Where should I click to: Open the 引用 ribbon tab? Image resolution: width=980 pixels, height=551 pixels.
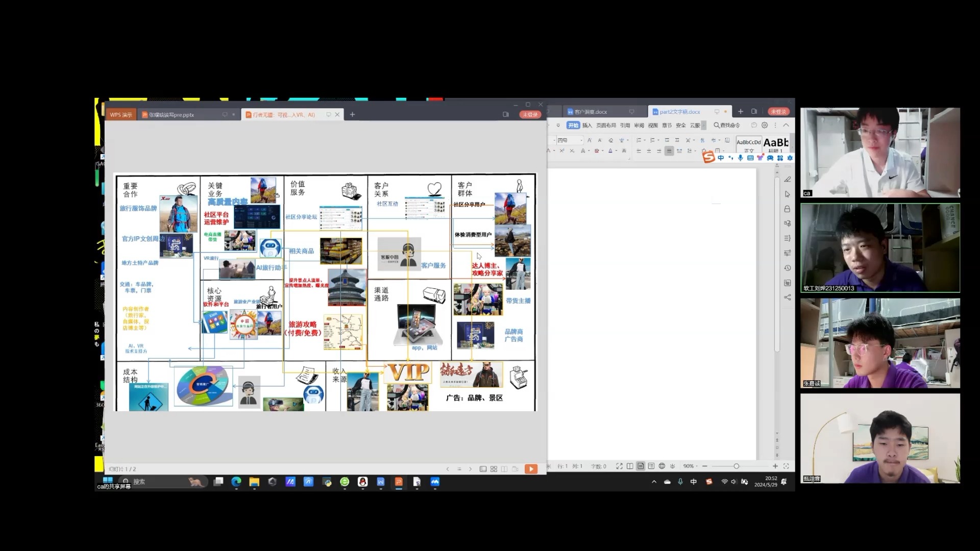click(x=625, y=125)
